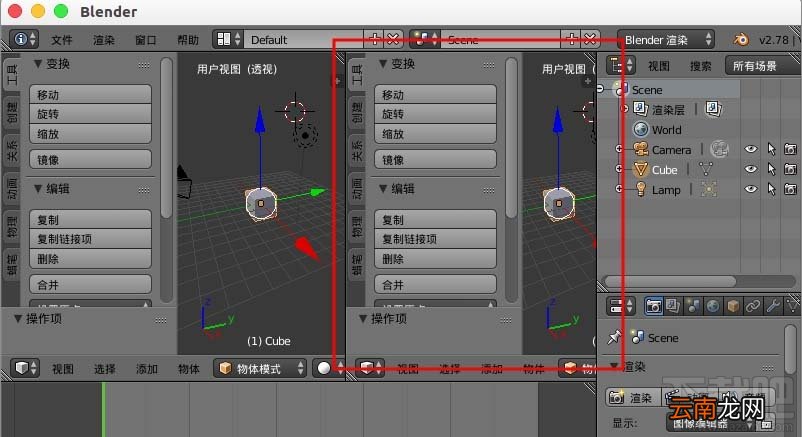This screenshot has width=802, height=437.
Task: Select 渲染层 in the outliner
Action: pos(668,110)
